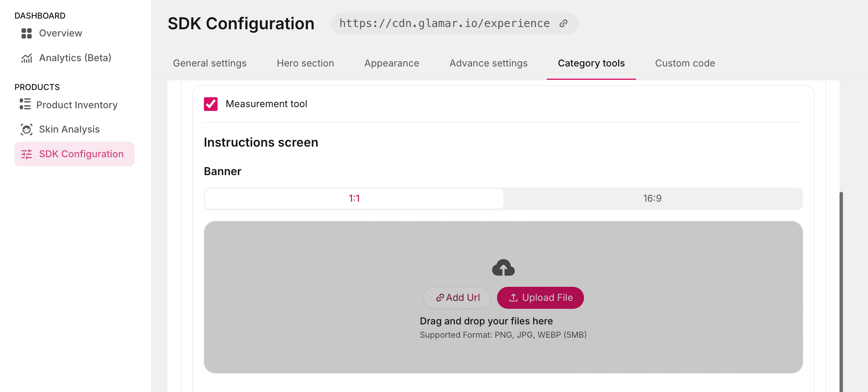Viewport: 868px width, 392px height.
Task: Open the Custom code tab
Action: (x=685, y=63)
